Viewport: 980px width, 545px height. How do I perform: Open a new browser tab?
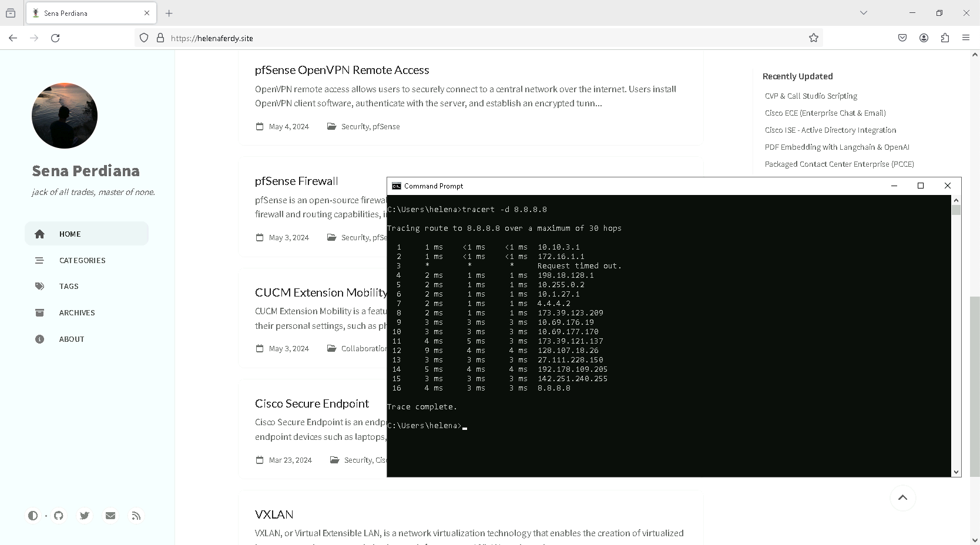coord(169,13)
